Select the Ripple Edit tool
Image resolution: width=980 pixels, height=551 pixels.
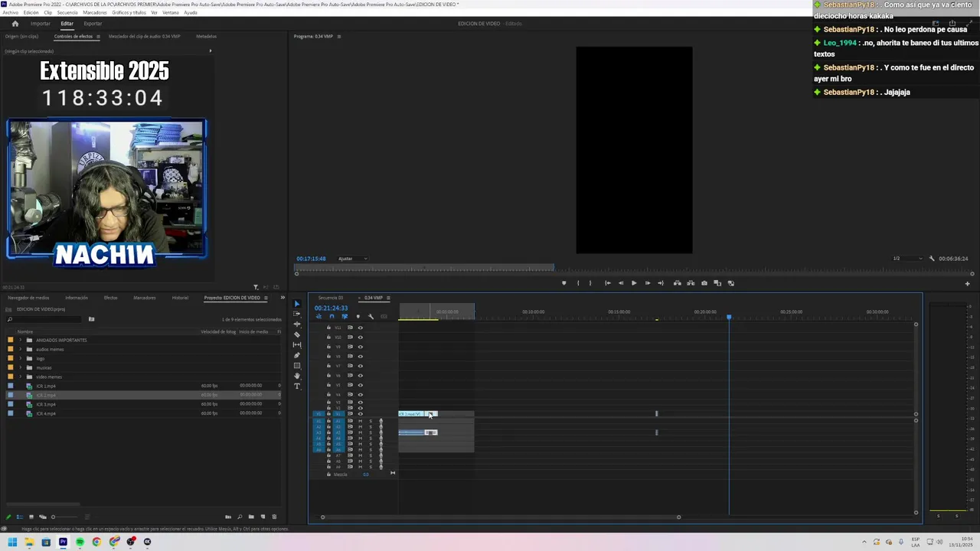(x=297, y=324)
